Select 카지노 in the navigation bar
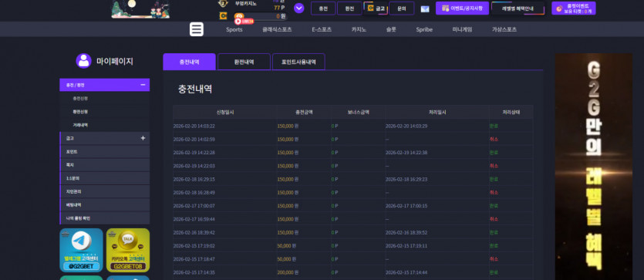The width and height of the screenshot is (644, 280). [359, 29]
